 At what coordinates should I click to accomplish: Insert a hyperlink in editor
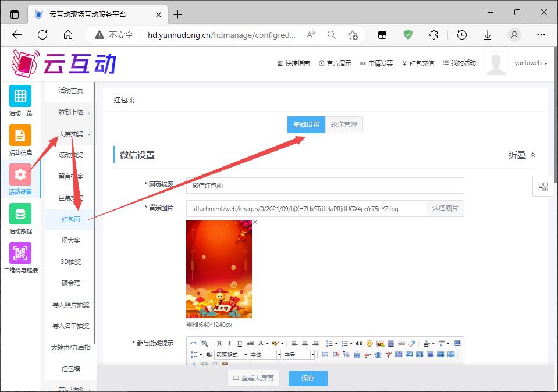coord(401,343)
